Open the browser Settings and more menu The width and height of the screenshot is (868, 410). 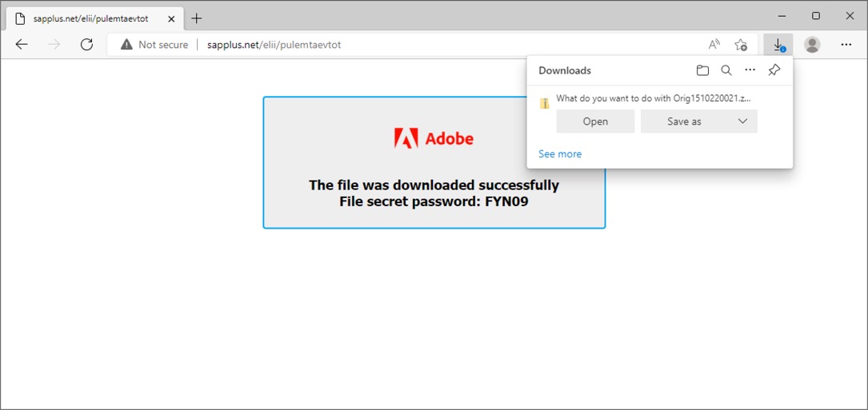(x=846, y=45)
